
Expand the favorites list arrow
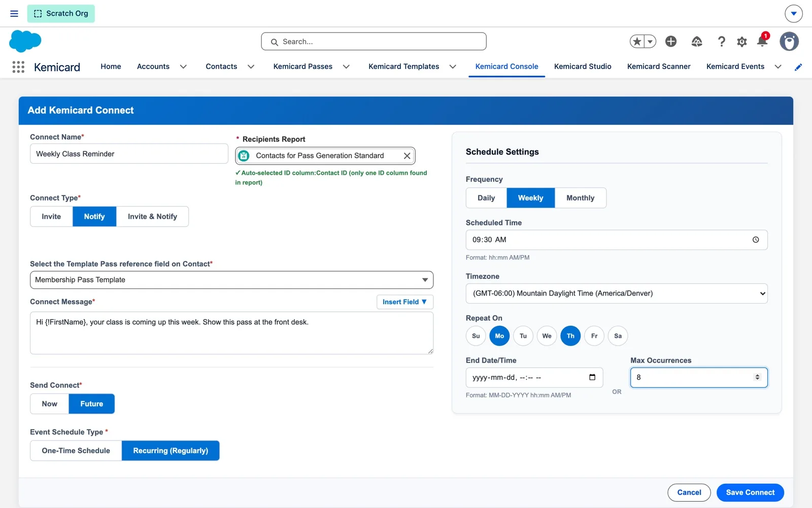[x=650, y=42]
